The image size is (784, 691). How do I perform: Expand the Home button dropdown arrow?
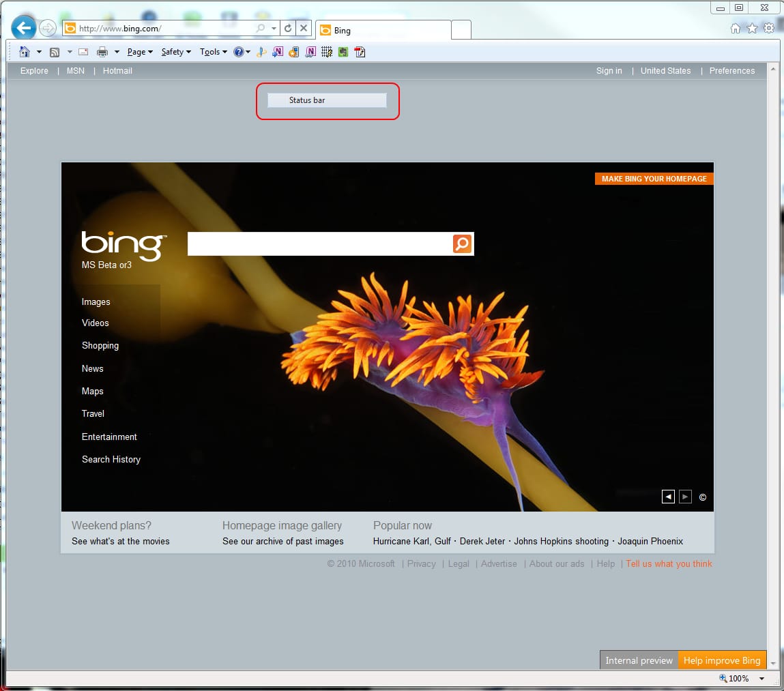pos(39,51)
